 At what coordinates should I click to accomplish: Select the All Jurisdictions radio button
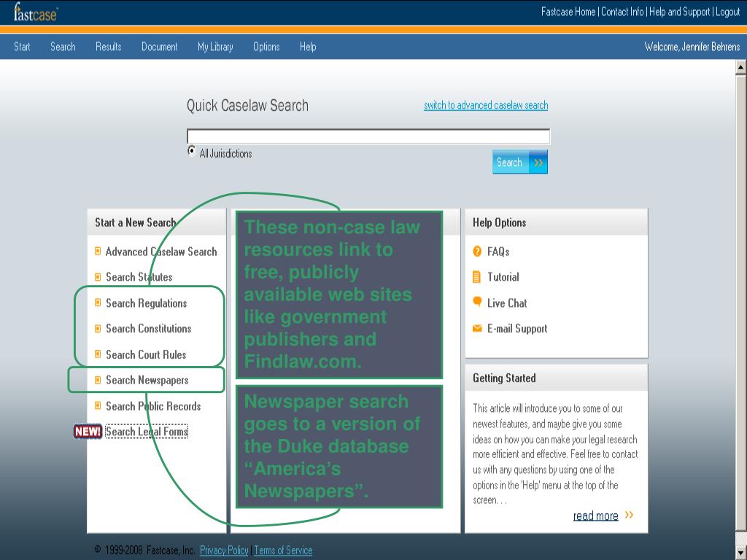coord(192,151)
